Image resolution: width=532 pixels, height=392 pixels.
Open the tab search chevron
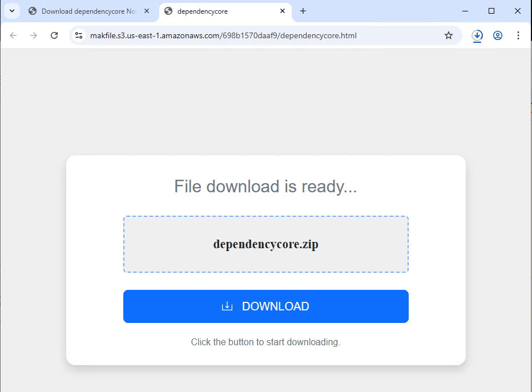pos(12,11)
